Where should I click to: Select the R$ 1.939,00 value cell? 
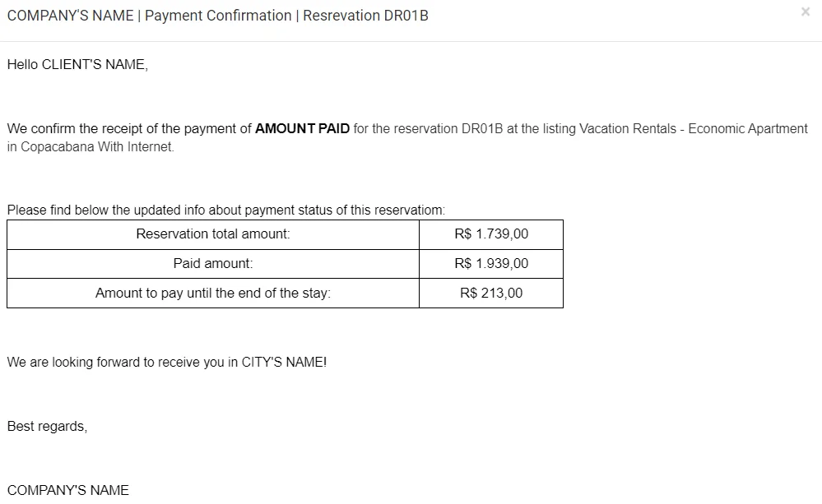[491, 264]
